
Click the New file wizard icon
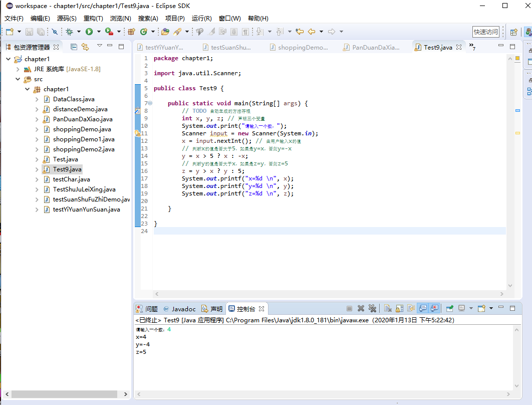coord(10,32)
